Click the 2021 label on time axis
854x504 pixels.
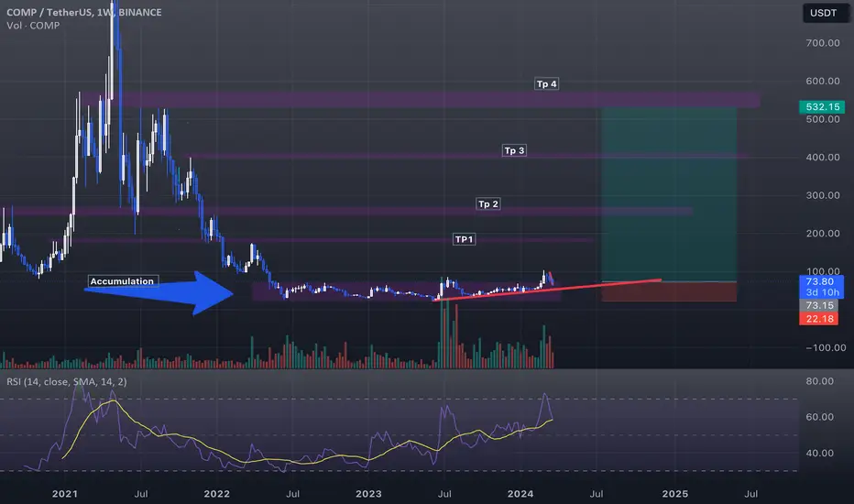coord(65,494)
